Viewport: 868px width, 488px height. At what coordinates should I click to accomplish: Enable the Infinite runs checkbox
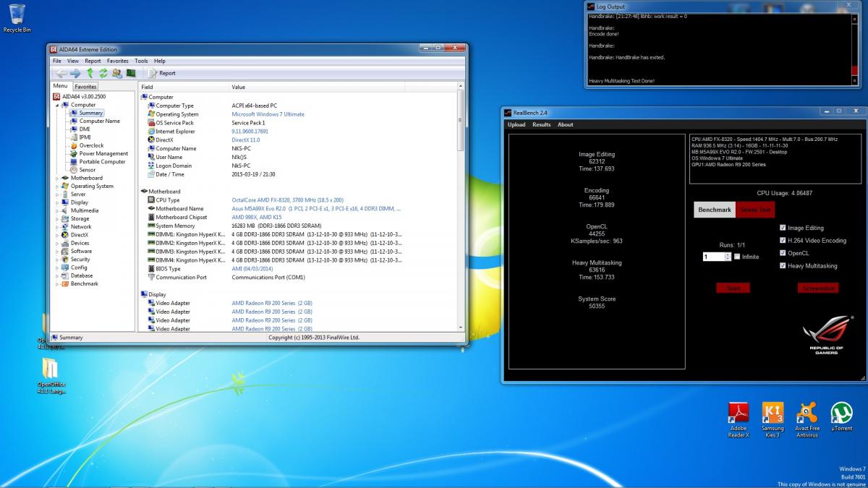coord(736,257)
